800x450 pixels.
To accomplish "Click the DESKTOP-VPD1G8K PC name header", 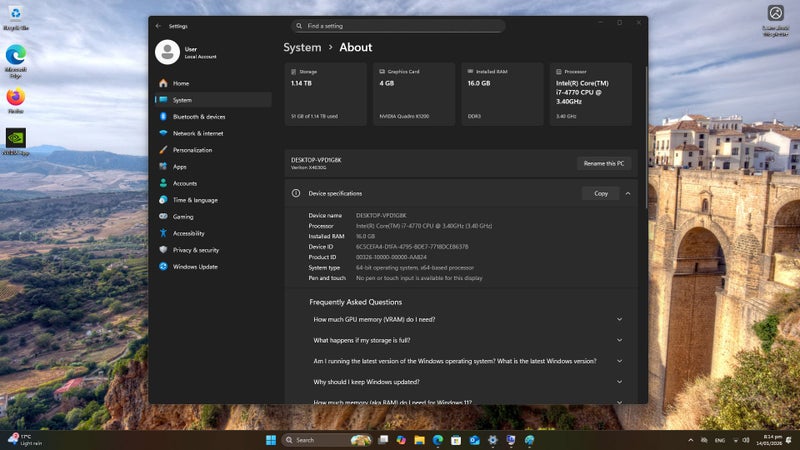I will [316, 160].
